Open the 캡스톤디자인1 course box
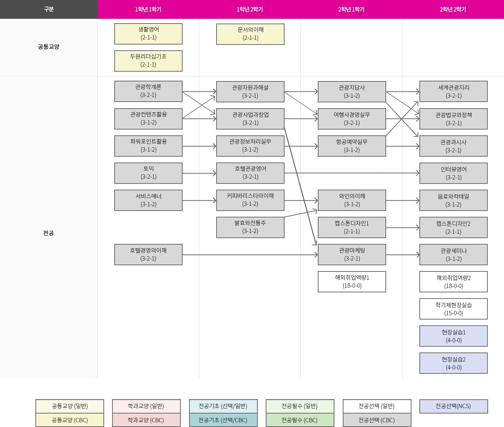Screen dimensions: 504x427 pyautogui.click(x=352, y=227)
